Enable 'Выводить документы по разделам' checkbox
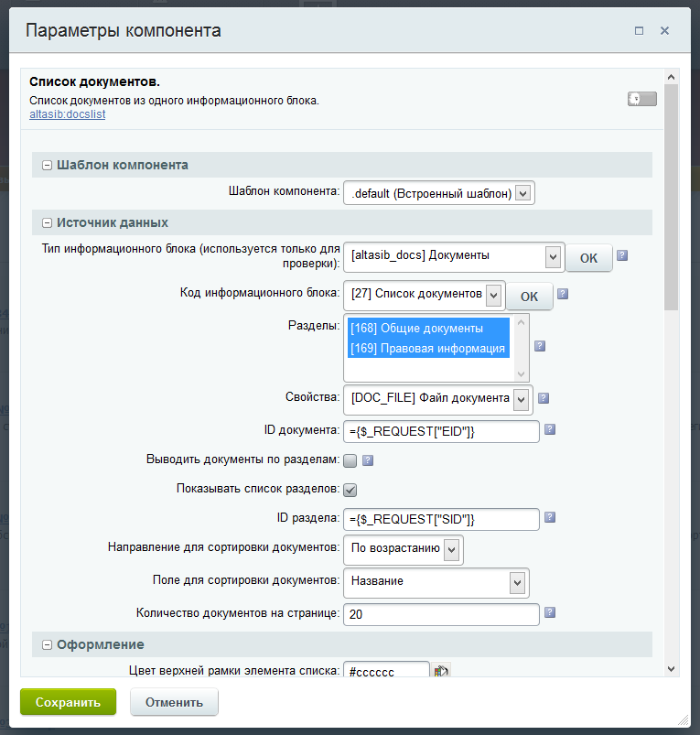Viewport: 700px width, 735px height. [350, 460]
